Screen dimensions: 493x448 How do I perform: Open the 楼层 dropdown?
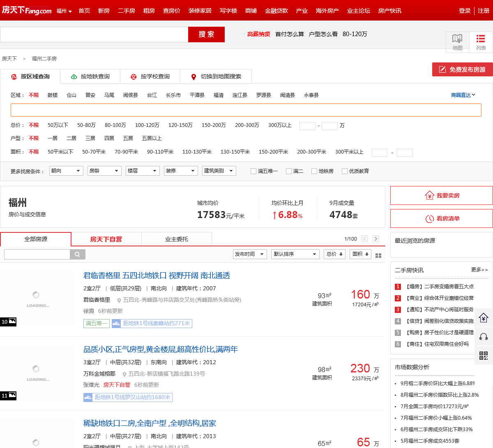[143, 171]
